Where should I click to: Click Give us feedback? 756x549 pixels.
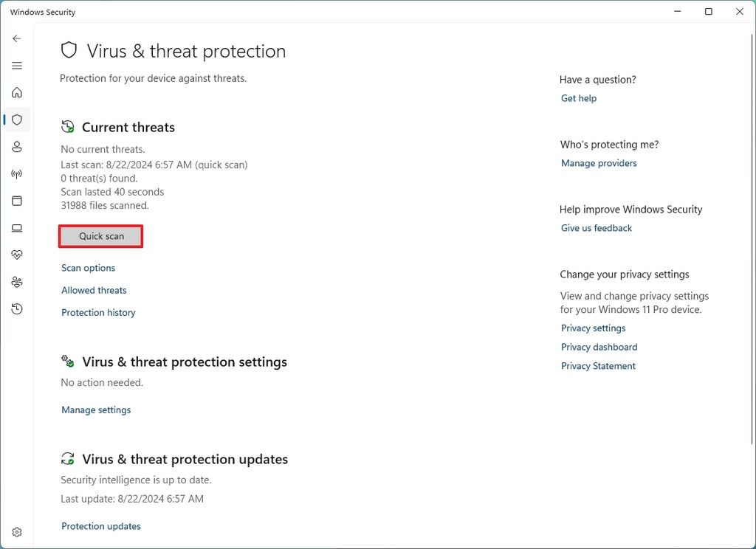(596, 228)
